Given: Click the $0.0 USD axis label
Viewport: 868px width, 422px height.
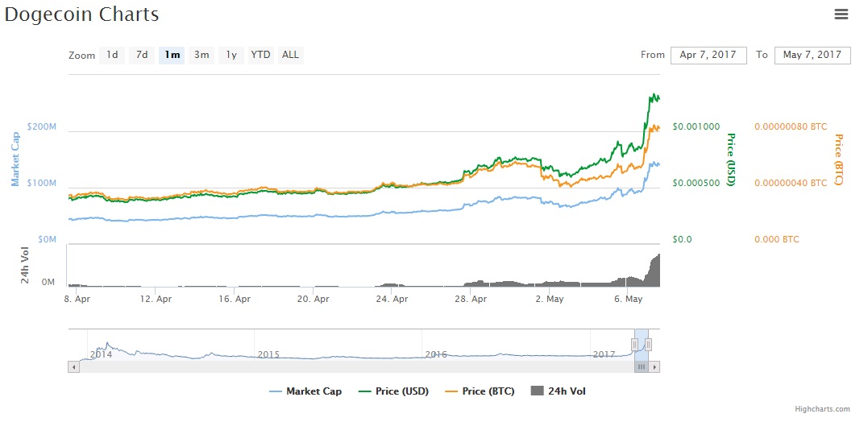Looking at the screenshot, I should 683,239.
